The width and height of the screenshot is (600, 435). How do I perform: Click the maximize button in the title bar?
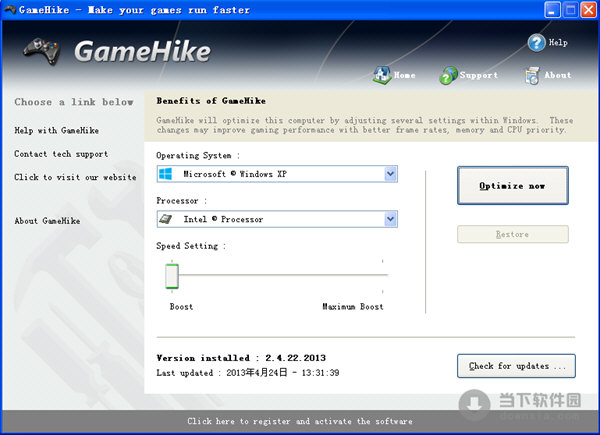(571, 10)
